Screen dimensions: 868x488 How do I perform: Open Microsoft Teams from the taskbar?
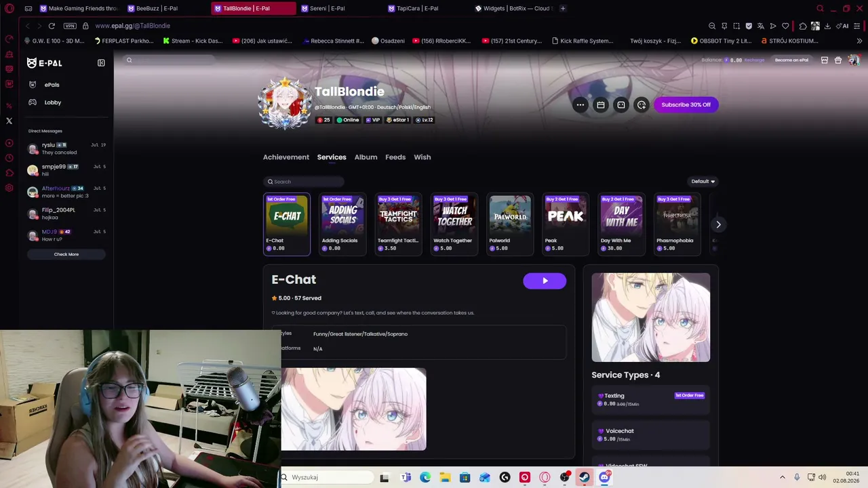[406, 477]
